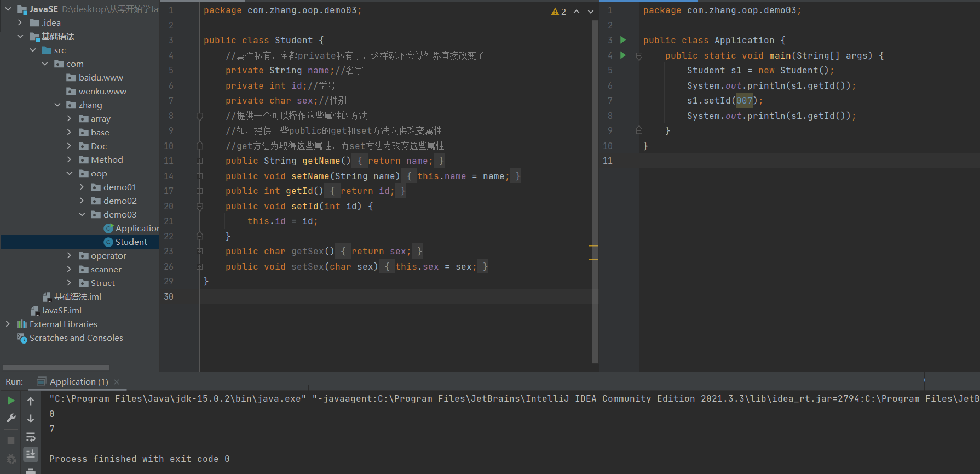
Task: Click the warning indicator showing 2 problems
Action: (x=558, y=12)
